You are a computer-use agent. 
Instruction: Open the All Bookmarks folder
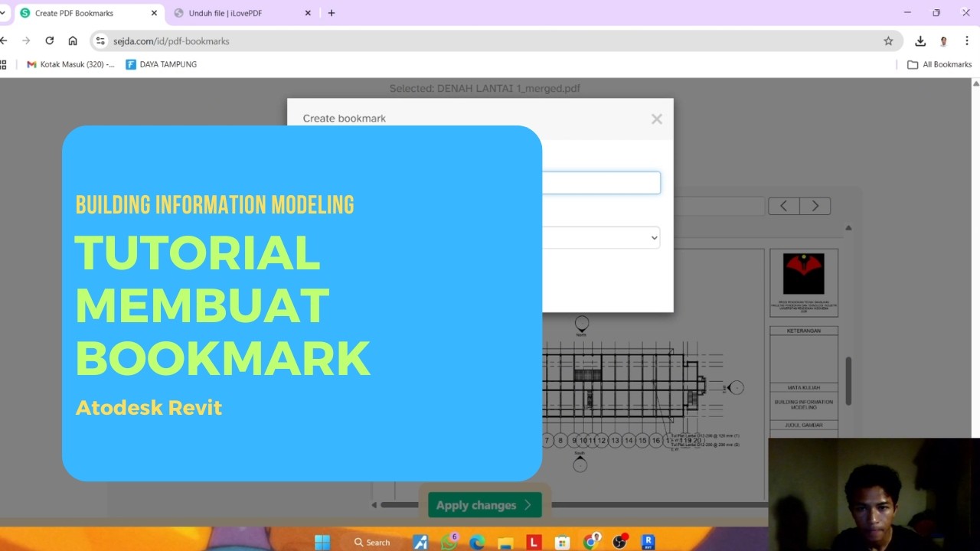pos(939,64)
